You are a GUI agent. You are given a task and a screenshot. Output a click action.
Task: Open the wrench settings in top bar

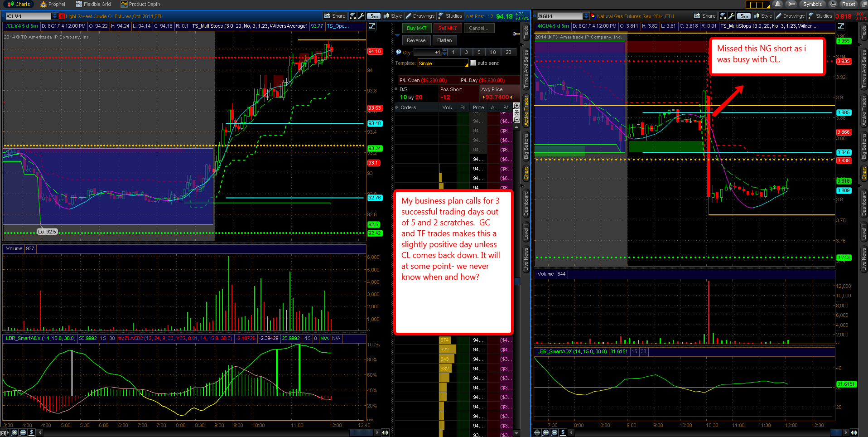point(791,4)
